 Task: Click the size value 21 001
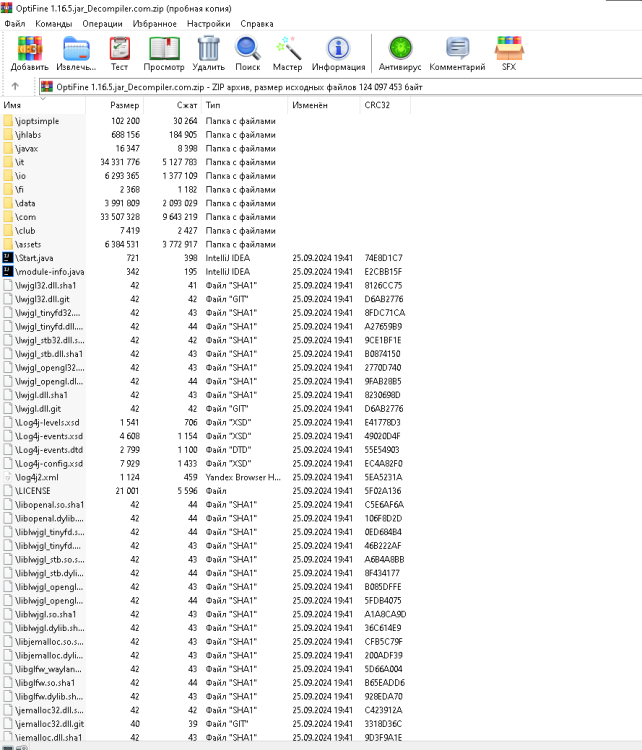127,491
